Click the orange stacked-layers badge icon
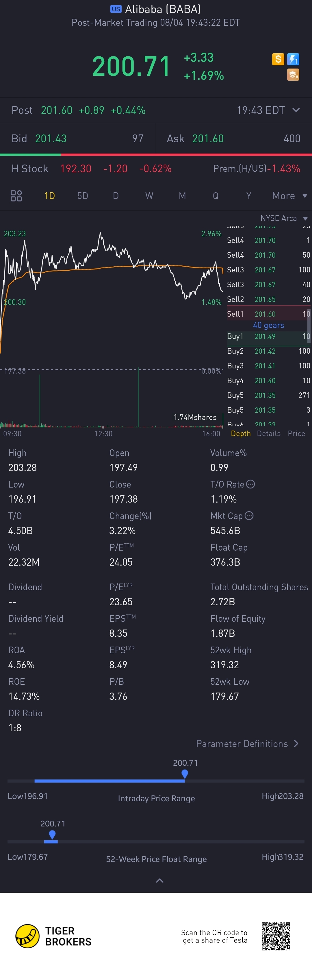The width and height of the screenshot is (312, 980). [x=293, y=75]
